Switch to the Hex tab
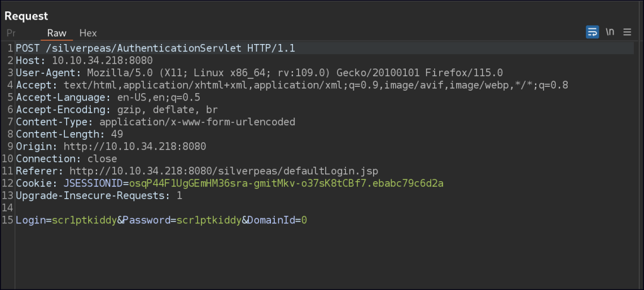 coord(88,33)
